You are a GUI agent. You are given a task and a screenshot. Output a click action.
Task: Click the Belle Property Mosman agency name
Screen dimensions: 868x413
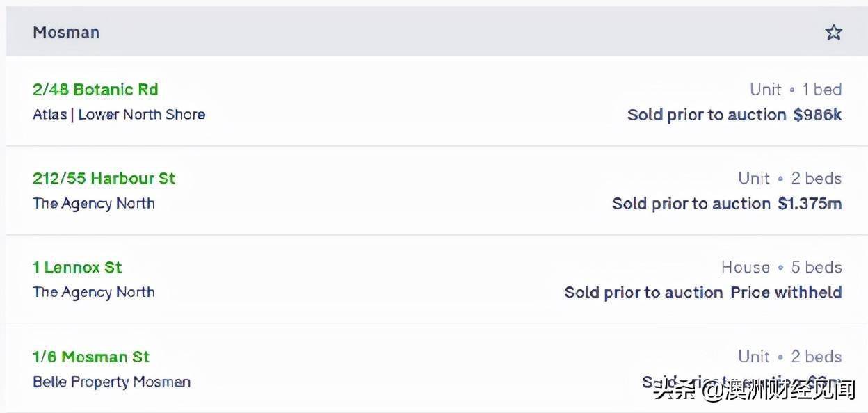pos(111,382)
